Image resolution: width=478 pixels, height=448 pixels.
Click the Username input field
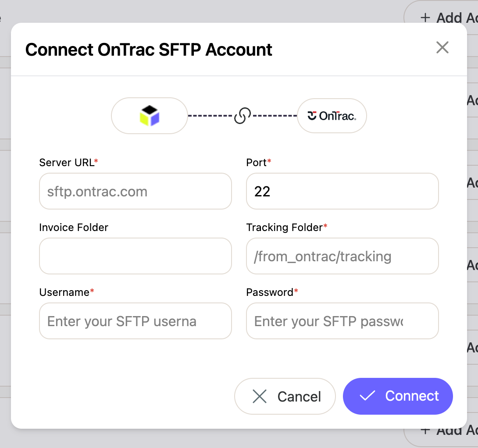[x=136, y=321]
